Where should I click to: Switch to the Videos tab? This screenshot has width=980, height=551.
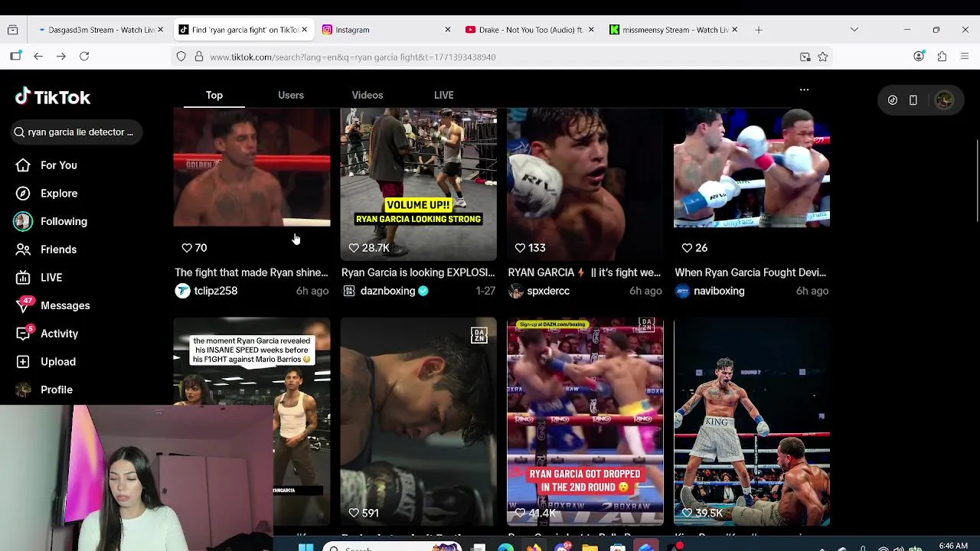[x=367, y=95]
